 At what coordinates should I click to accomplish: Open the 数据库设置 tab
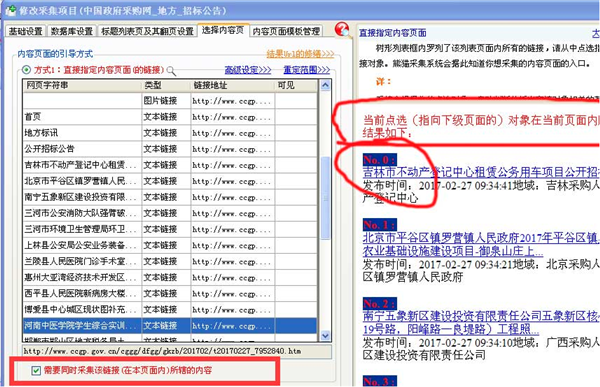pyautogui.click(x=72, y=31)
